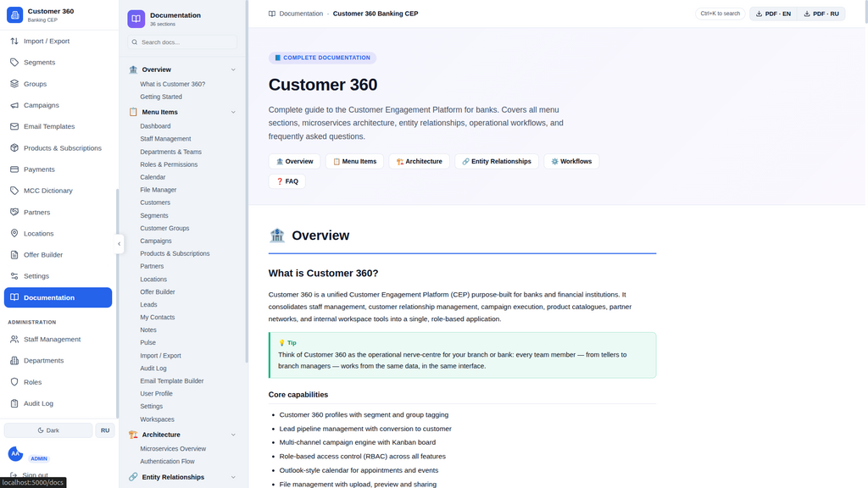868x488 pixels.
Task: Toggle Dark mode theme
Action: (x=48, y=430)
